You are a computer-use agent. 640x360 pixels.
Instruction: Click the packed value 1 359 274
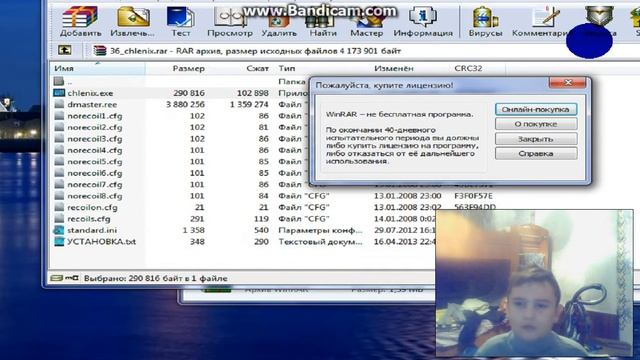tap(249, 104)
